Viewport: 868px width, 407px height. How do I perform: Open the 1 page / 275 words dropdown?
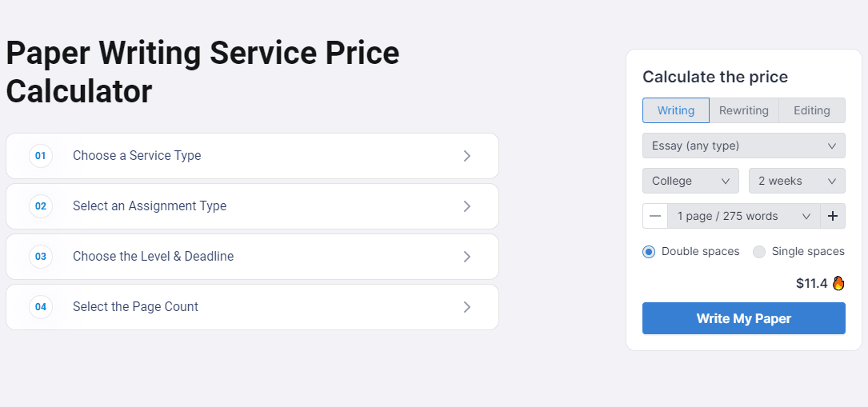[x=743, y=216]
